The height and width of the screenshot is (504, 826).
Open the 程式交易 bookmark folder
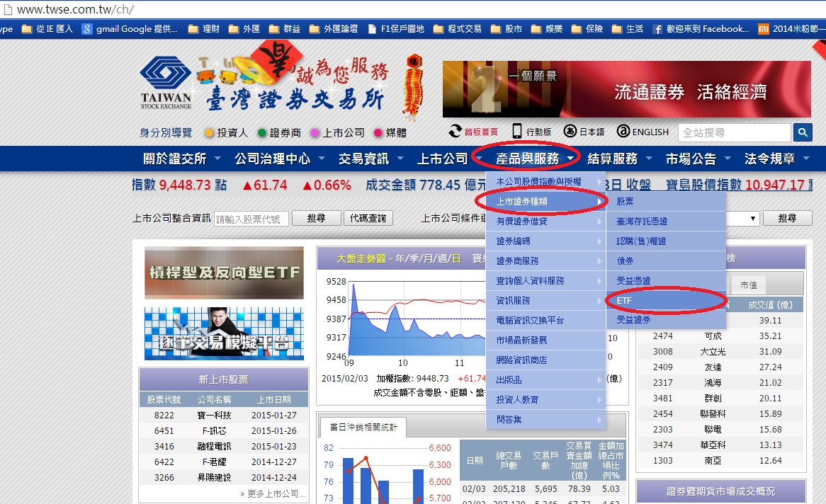(458, 29)
